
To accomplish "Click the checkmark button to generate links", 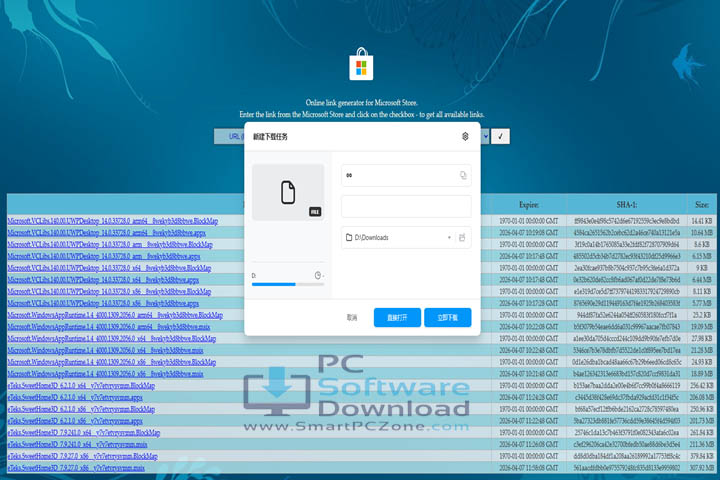I will tap(500, 136).
